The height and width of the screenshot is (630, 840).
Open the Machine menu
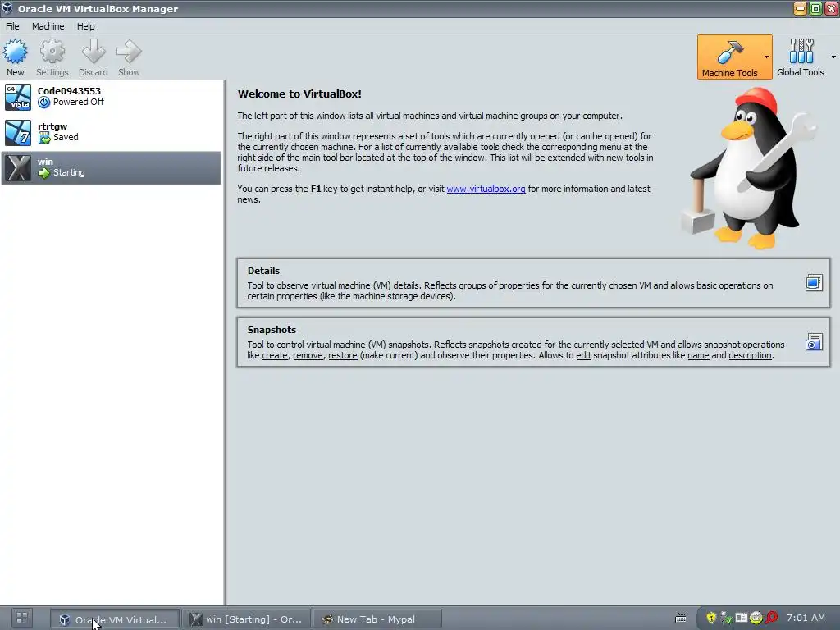(48, 26)
